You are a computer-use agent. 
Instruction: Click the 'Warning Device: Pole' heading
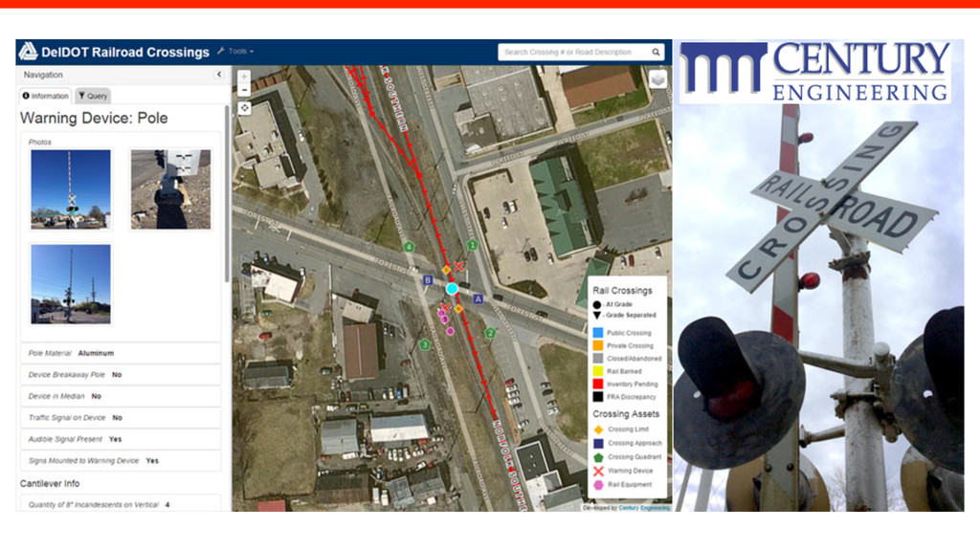(94, 118)
